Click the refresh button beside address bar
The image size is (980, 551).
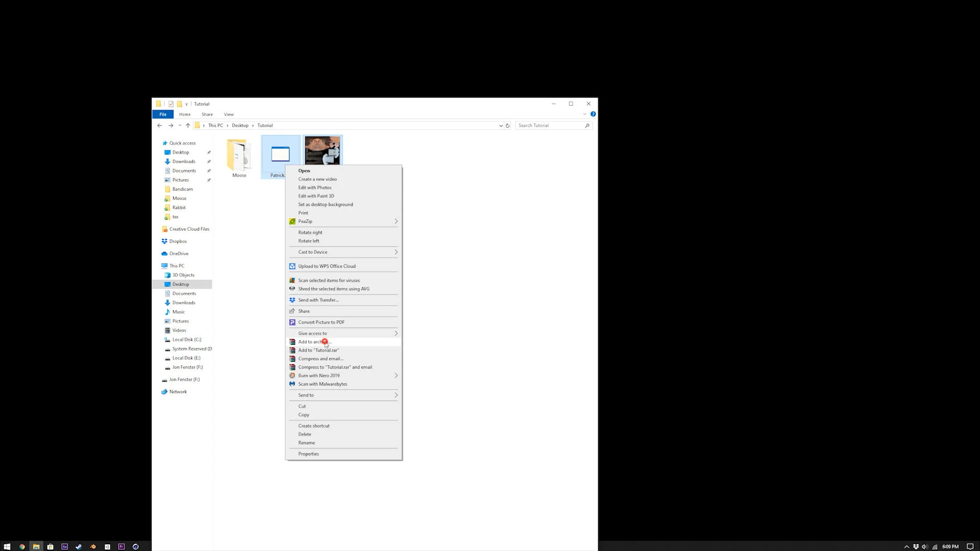507,126
